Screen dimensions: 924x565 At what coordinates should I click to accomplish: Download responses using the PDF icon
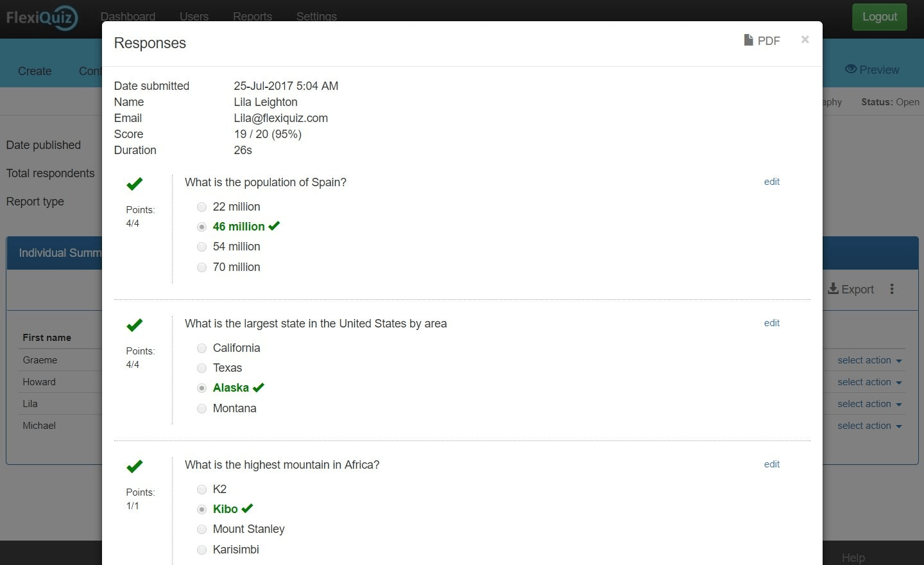[x=748, y=40]
